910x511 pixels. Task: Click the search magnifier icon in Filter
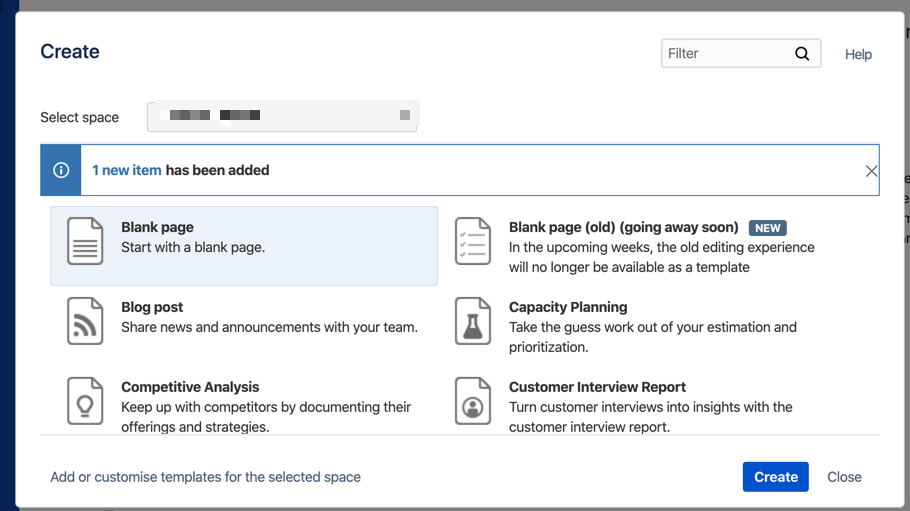[x=802, y=53]
